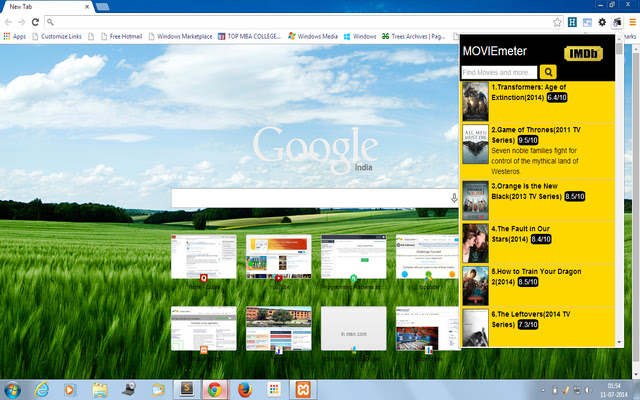Open the in.msn.com most-visited tile
The height and width of the screenshot is (400, 640).
pos(353,329)
